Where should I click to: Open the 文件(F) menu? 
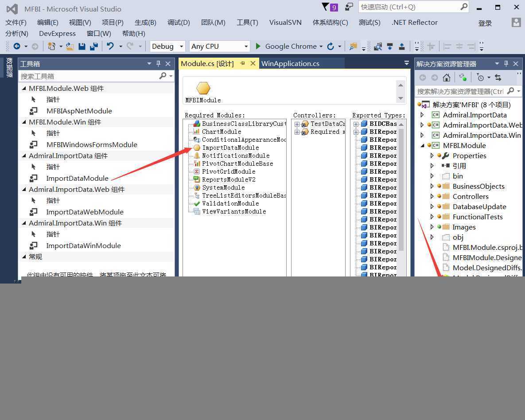point(16,23)
